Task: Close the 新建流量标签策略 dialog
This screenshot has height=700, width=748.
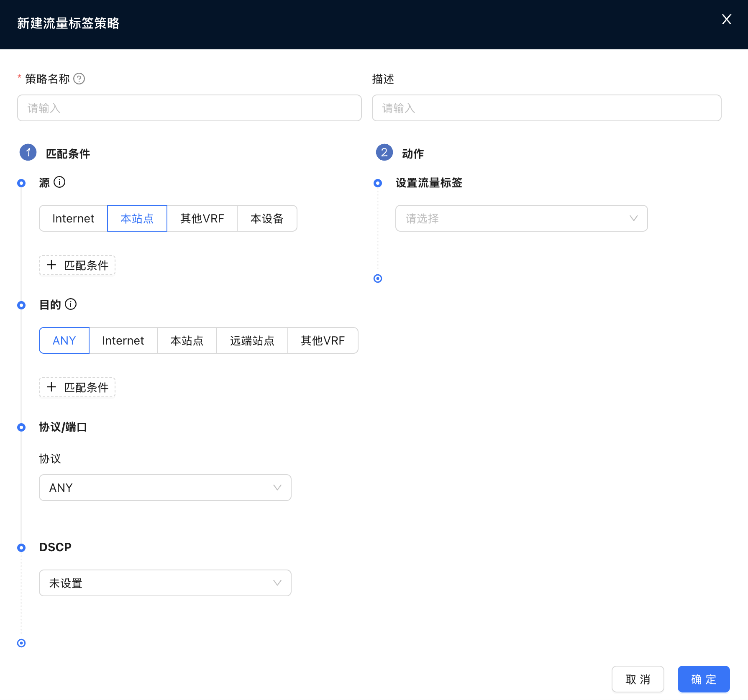Action: point(727,19)
